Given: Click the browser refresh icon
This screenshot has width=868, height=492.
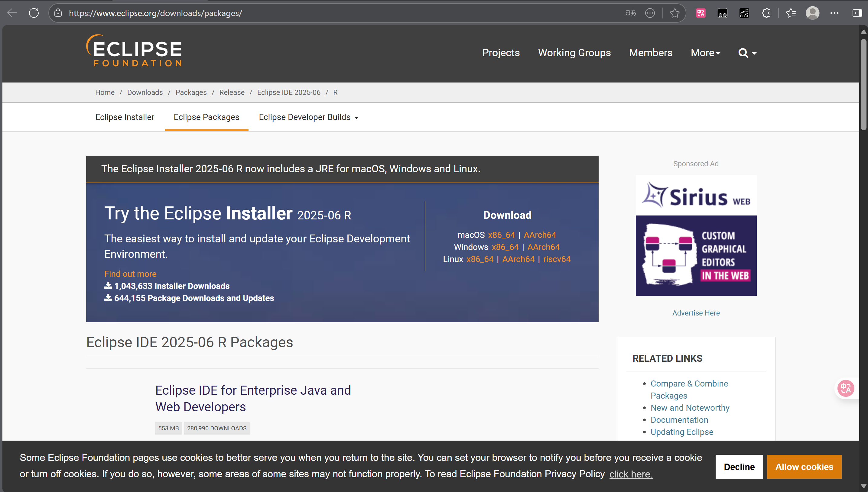Looking at the screenshot, I should tap(34, 13).
